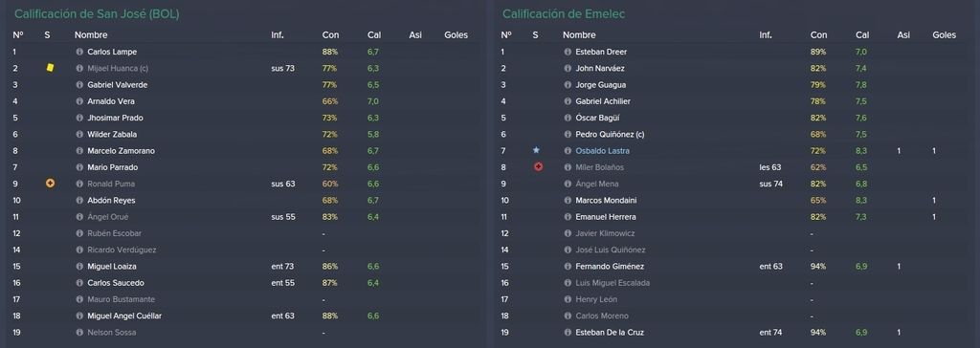Sort Emelec table by Nombre column
The width and height of the screenshot is (980, 348).
579,35
